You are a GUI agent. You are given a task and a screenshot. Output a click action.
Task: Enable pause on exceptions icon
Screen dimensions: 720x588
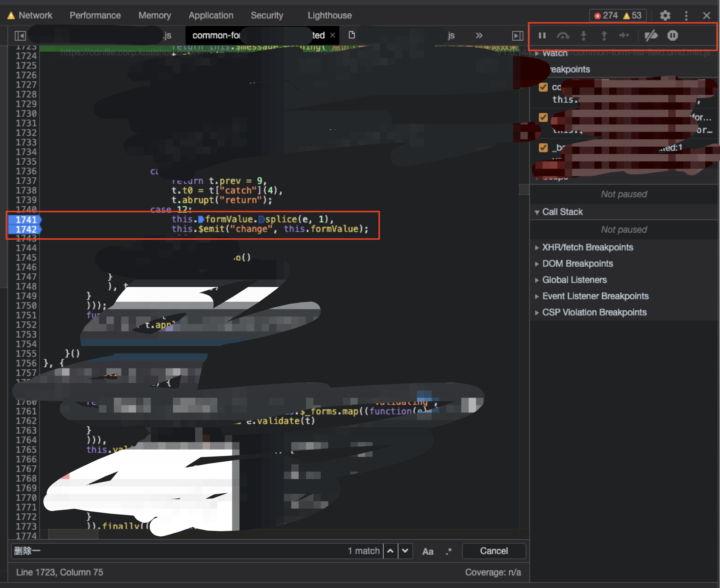(x=672, y=35)
